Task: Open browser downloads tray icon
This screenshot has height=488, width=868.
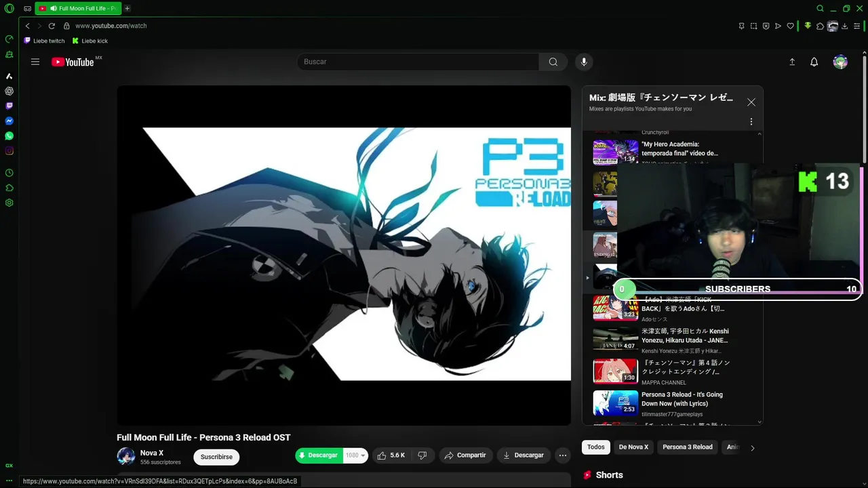Action: pos(845,26)
